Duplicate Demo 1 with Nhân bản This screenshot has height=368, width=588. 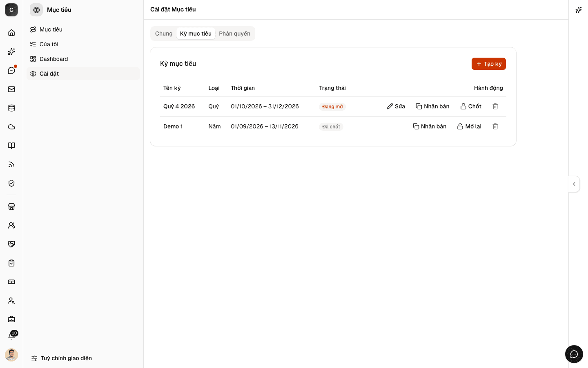[430, 126]
